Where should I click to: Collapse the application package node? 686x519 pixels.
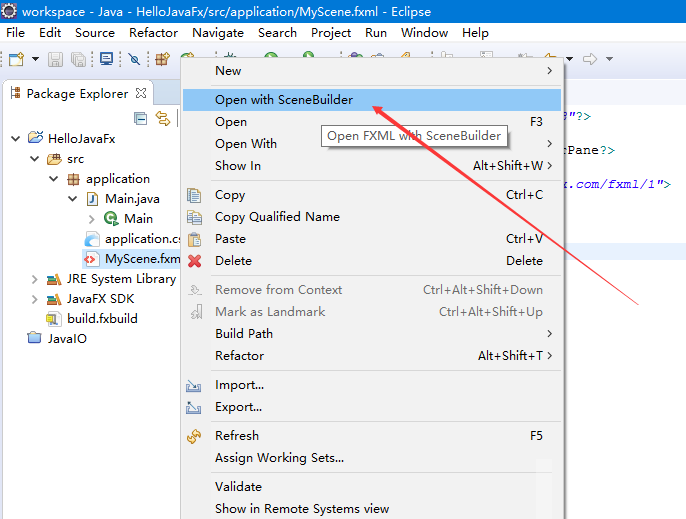tap(54, 179)
